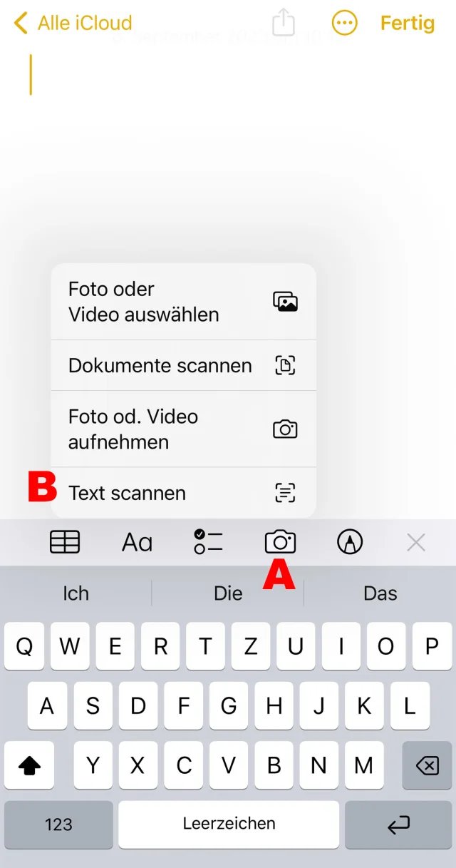The width and height of the screenshot is (456, 868).
Task: Go back to Alle iCloud
Action: [x=73, y=23]
